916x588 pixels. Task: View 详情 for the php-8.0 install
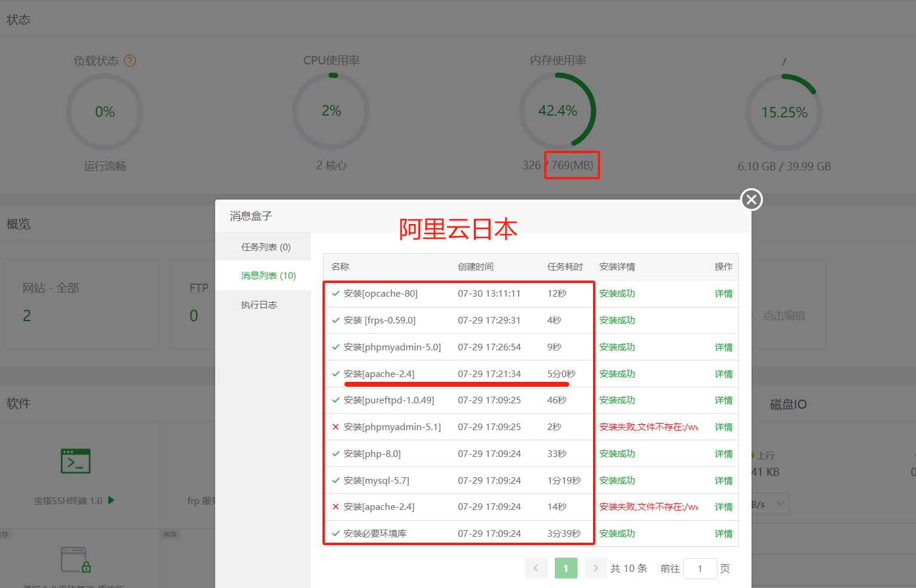click(724, 454)
